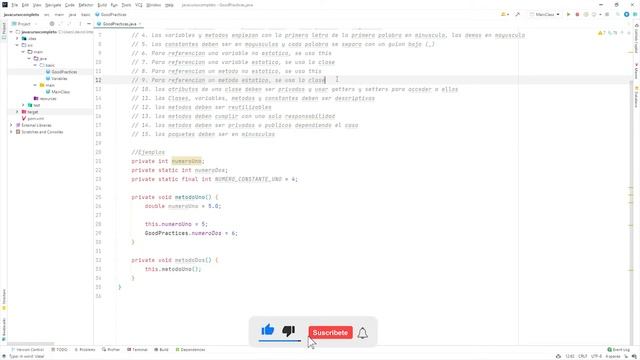Click the highlighted numeroUno variable declaration
Screen dimensions: 640x360
coord(187,161)
